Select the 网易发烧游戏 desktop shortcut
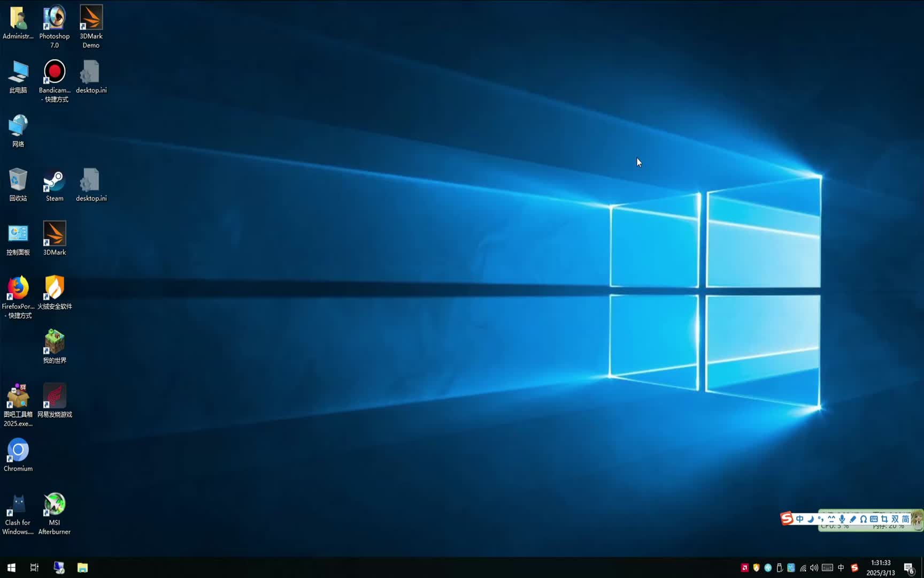Image resolution: width=924 pixels, height=578 pixels. 54,397
